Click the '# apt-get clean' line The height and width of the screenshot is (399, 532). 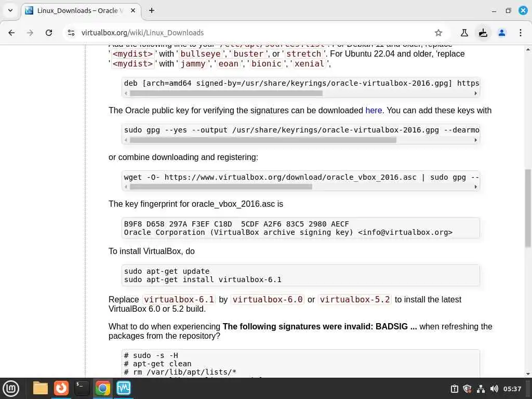pos(157,364)
